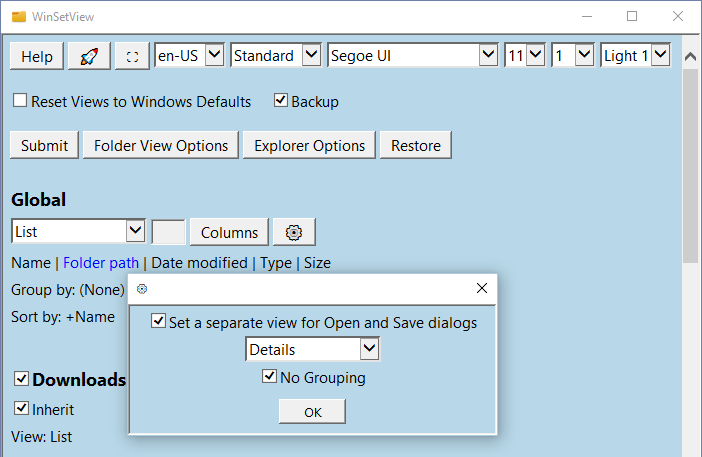Open the Standard interface mode dropdown
The image size is (702, 457).
coord(276,56)
